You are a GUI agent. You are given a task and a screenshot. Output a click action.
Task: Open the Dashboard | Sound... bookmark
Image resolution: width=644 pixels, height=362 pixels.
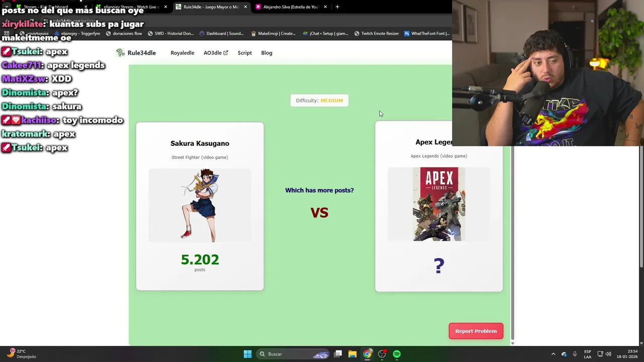(221, 34)
